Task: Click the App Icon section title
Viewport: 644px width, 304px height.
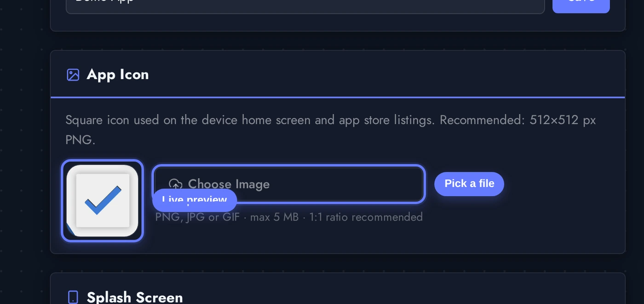Action: [x=118, y=74]
